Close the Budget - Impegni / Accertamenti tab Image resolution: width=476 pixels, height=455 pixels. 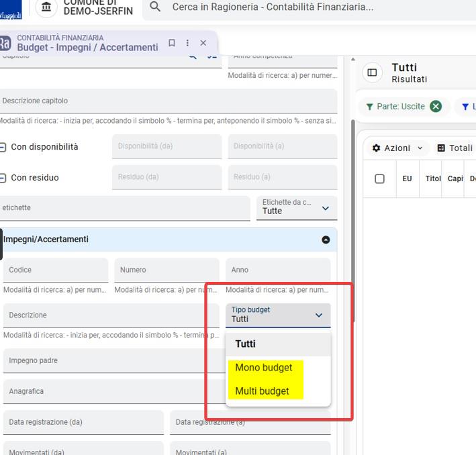pyautogui.click(x=203, y=43)
